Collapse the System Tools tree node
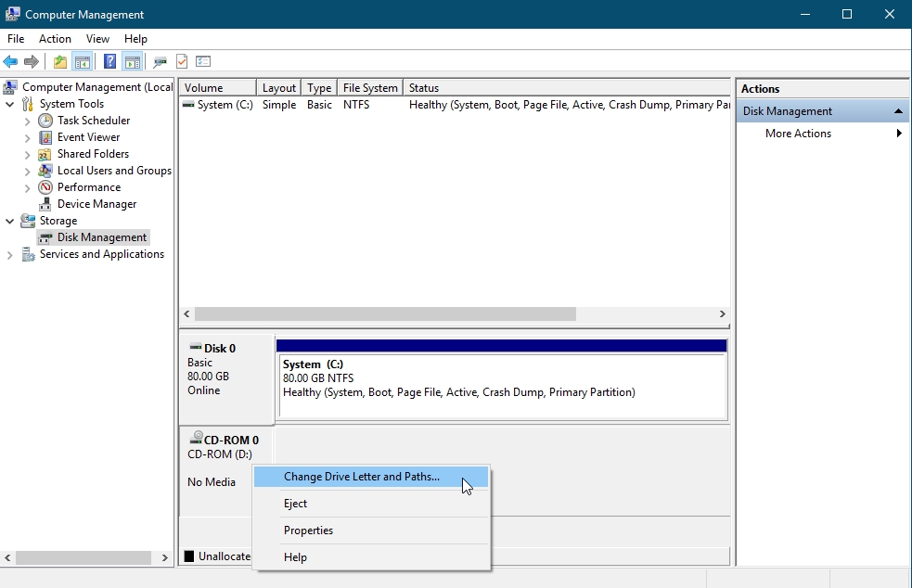The height and width of the screenshot is (588, 912). 10,104
